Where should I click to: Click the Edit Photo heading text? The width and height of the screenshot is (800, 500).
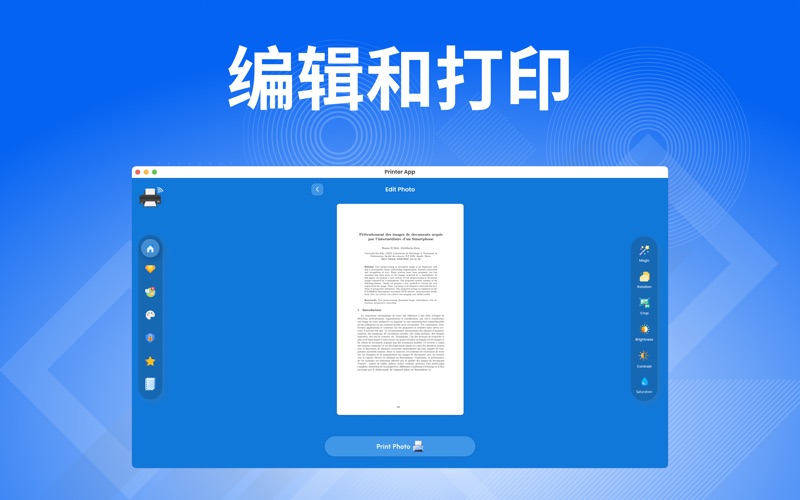coord(400,189)
